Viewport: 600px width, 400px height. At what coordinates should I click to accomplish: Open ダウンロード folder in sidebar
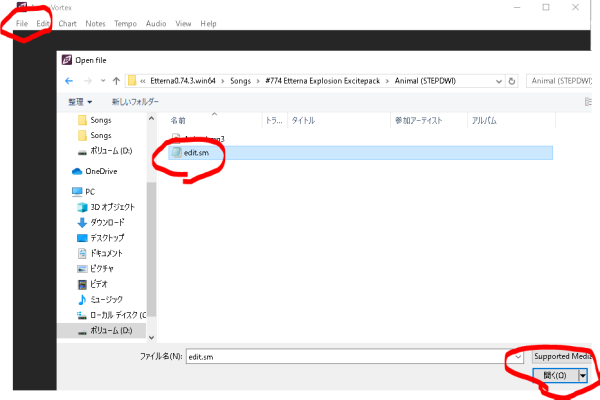pos(107,222)
